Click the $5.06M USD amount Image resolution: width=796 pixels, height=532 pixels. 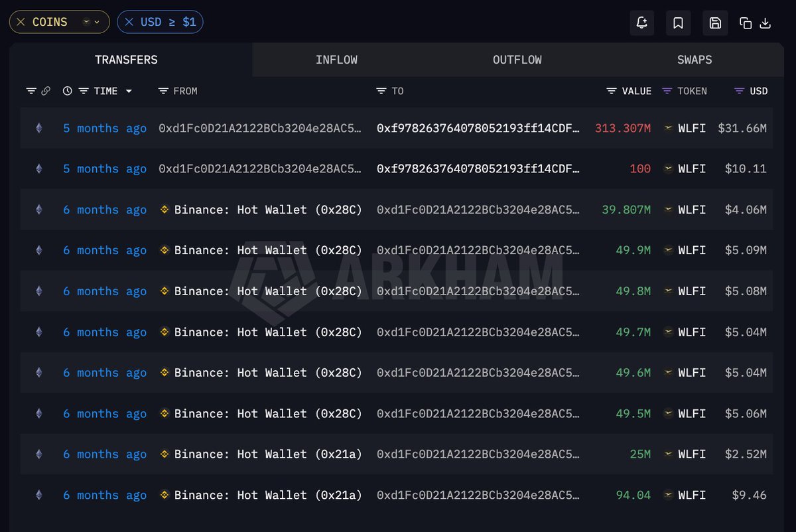point(746,413)
